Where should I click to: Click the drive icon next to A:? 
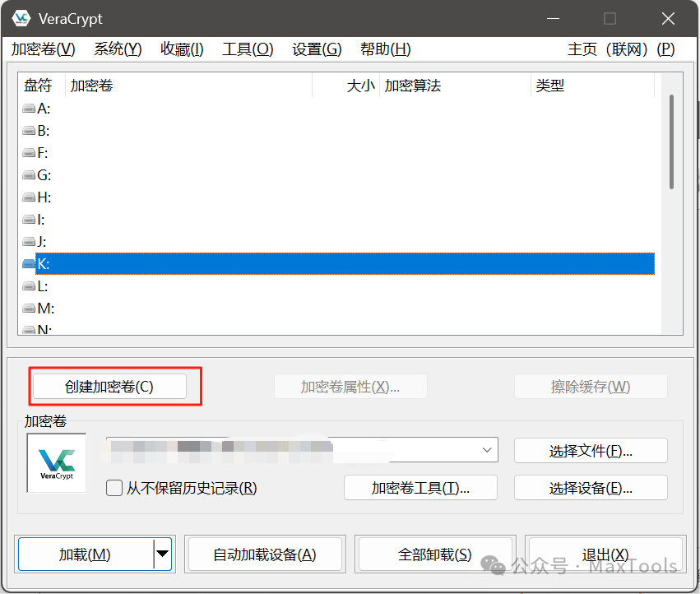click(x=29, y=109)
